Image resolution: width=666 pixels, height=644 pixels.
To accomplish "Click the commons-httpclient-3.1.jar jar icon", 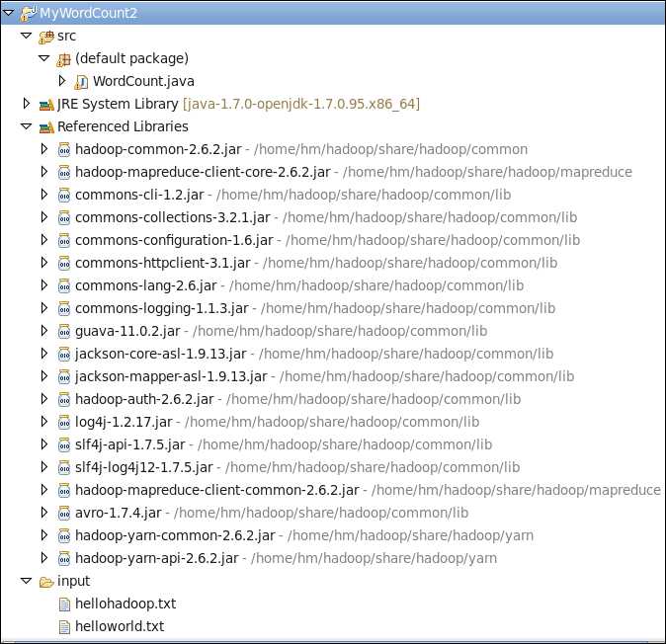I will (x=64, y=263).
